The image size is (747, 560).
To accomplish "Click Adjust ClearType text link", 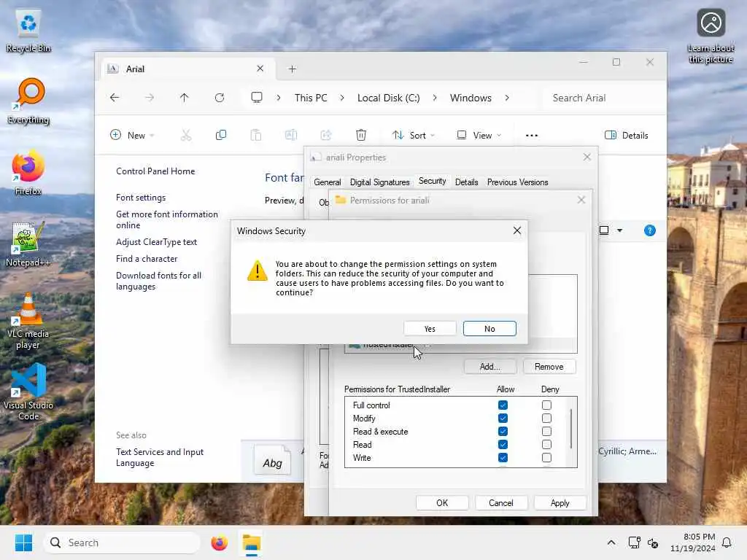I will (156, 242).
